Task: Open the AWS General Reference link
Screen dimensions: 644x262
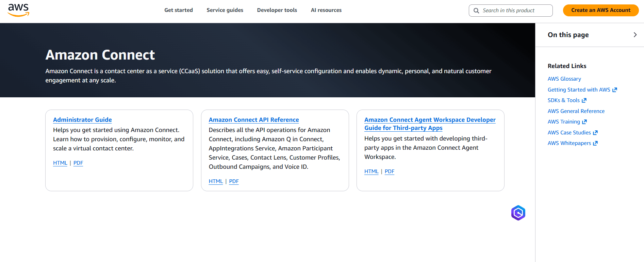Action: click(x=576, y=111)
